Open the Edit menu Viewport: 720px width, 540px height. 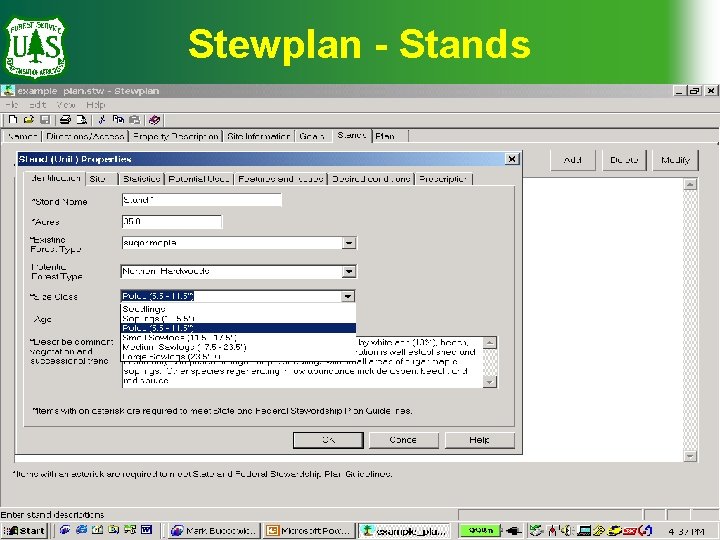[38, 105]
